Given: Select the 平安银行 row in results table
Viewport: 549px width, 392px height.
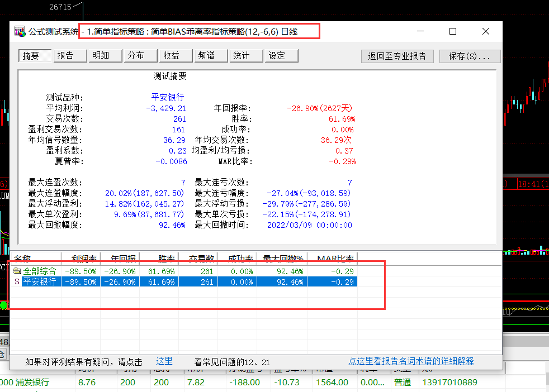Looking at the screenshot, I should 184,281.
